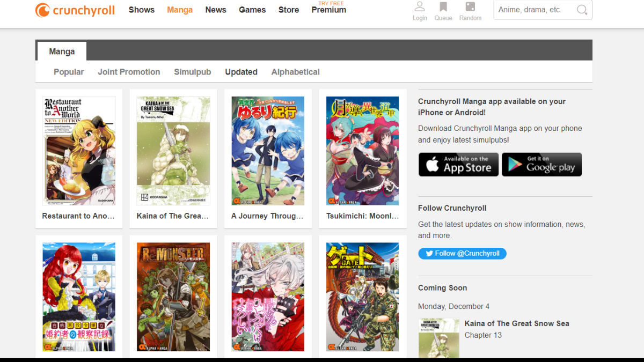Open the Queue bookmark icon
644x362 pixels.
(443, 8)
